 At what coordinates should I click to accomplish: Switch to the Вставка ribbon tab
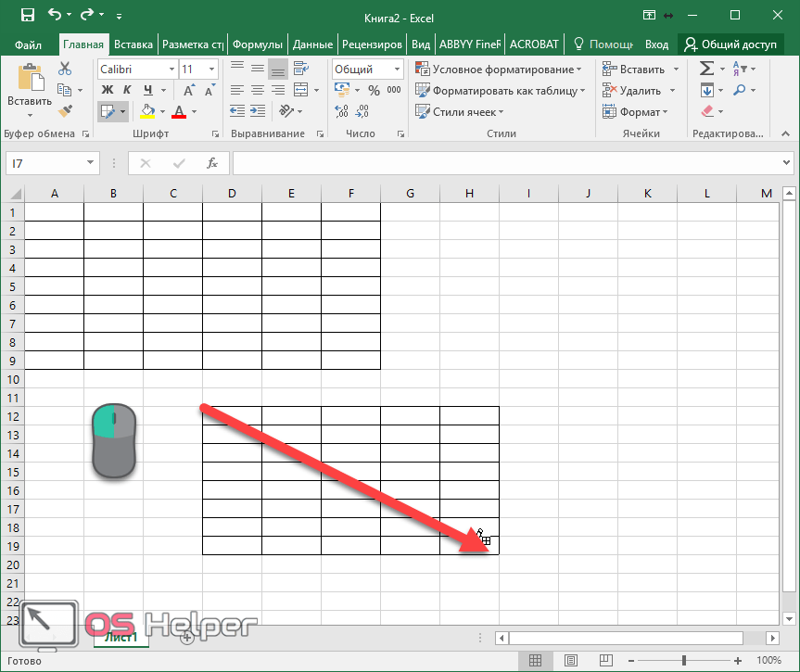point(133,44)
